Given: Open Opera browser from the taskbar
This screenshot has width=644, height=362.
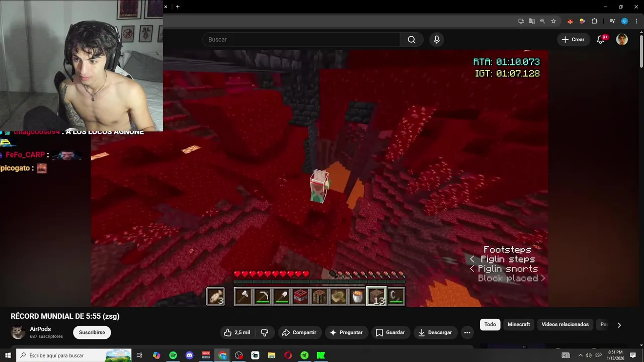Looking at the screenshot, I should point(288,355).
